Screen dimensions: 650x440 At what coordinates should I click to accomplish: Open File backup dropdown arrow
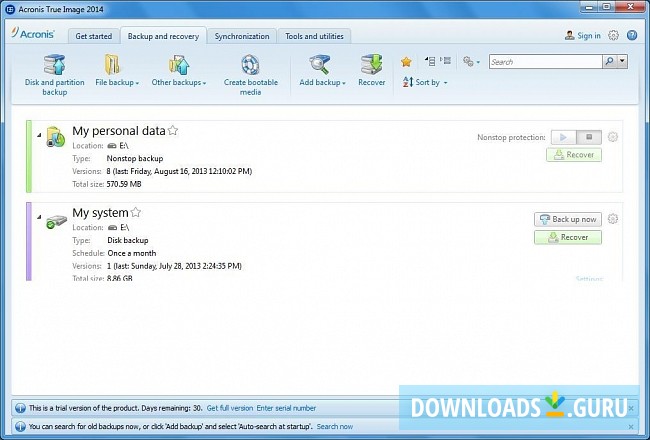(137, 83)
